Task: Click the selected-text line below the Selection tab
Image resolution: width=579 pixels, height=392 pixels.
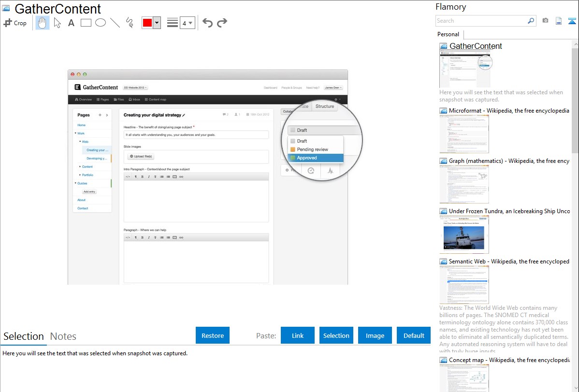Action: click(x=95, y=353)
